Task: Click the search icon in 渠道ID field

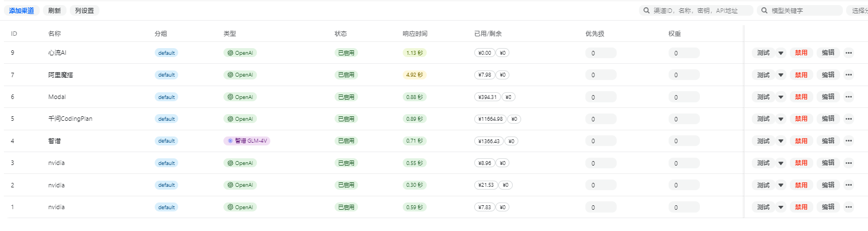Action: 647,11
